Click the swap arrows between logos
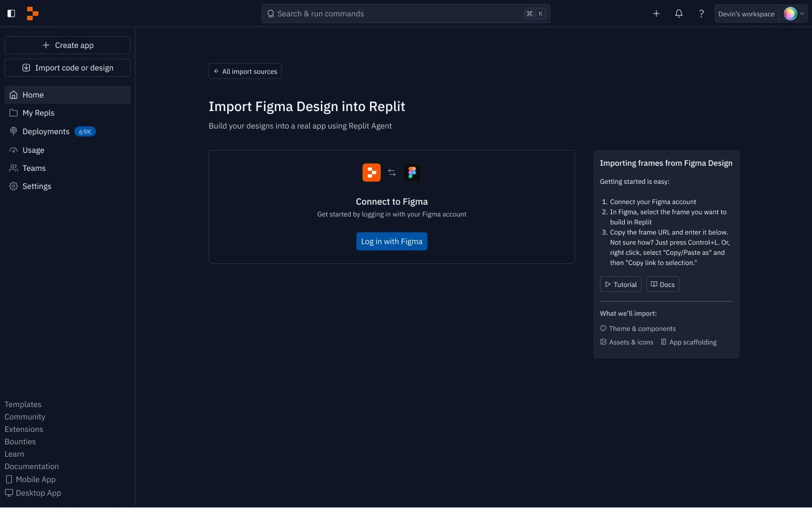This screenshot has height=508, width=812. coord(392,173)
